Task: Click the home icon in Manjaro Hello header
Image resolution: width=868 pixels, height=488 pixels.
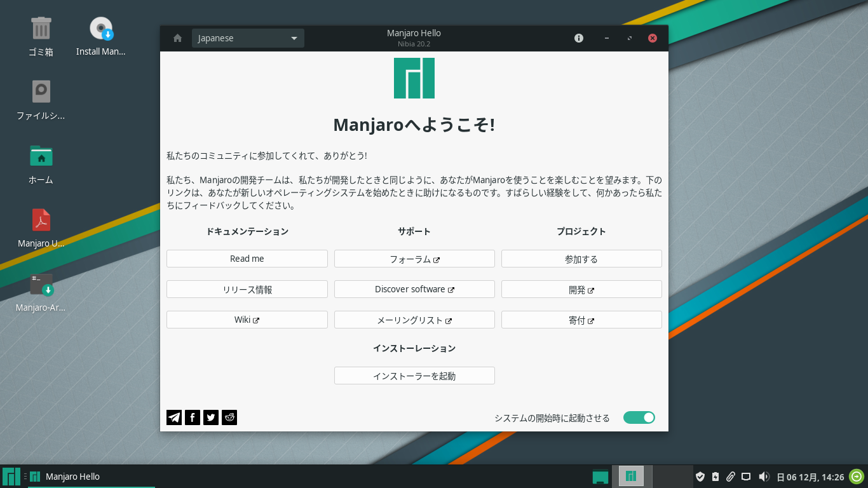Action: point(178,38)
